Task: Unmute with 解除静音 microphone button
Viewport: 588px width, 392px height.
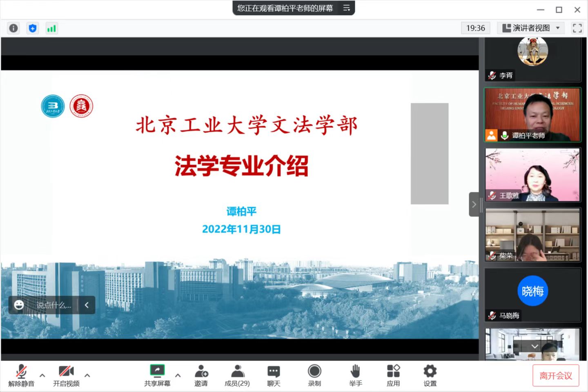Action: (x=21, y=376)
